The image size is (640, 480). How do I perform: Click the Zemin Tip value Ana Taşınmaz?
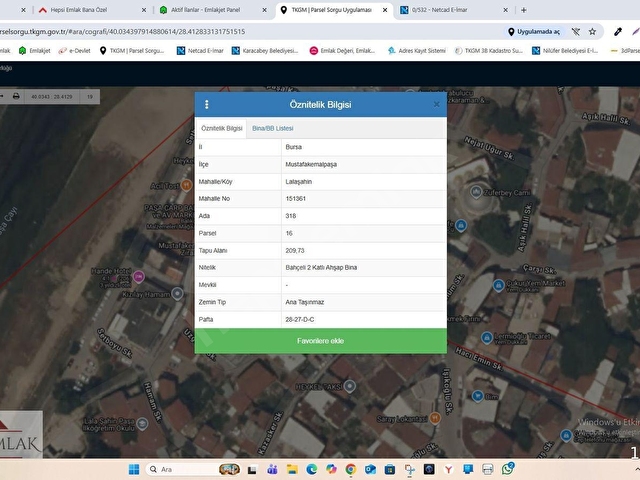pos(304,302)
